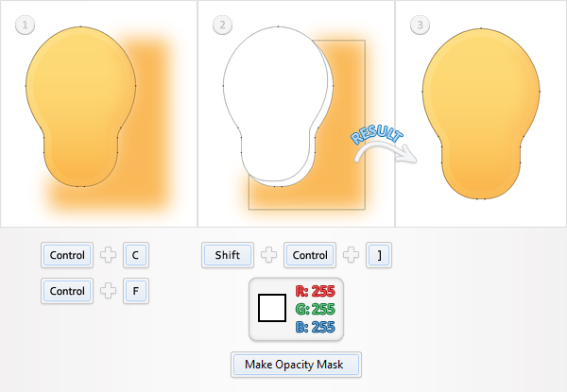Click the Make Opacity Mask button
The width and height of the screenshot is (567, 392).
pos(296,365)
